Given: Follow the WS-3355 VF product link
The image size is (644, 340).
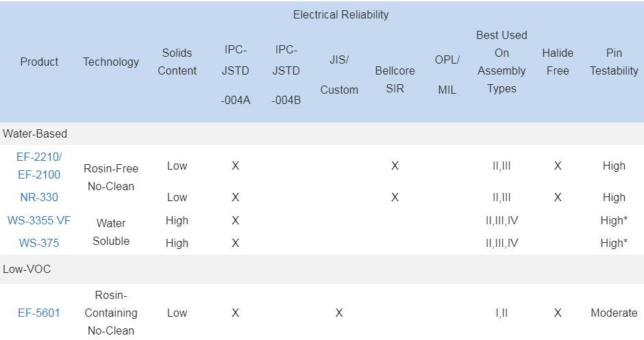Looking at the screenshot, I should pyautogui.click(x=39, y=220).
